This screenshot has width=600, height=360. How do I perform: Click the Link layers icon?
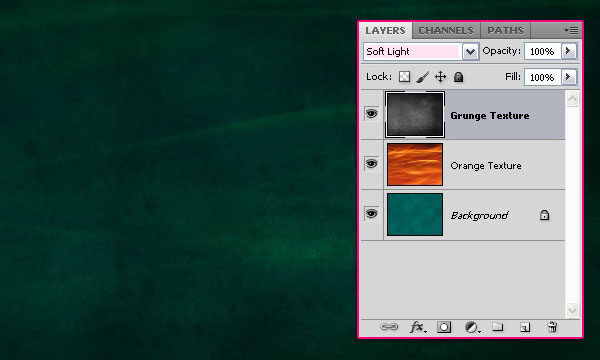(389, 327)
